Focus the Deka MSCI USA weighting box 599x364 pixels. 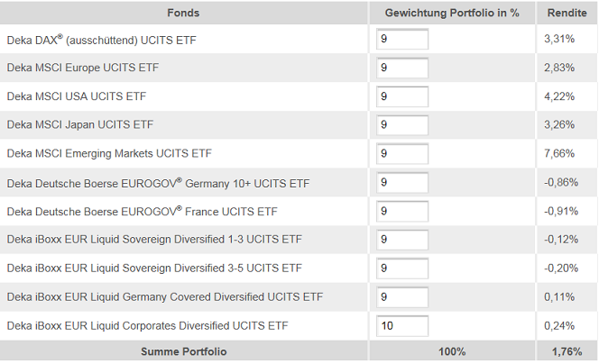[402, 96]
